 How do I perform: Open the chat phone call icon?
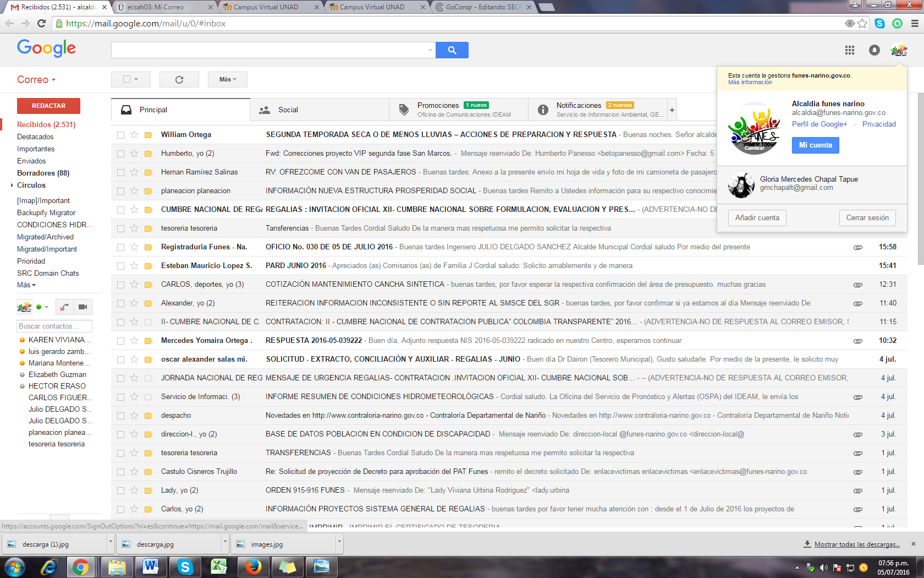[65, 307]
